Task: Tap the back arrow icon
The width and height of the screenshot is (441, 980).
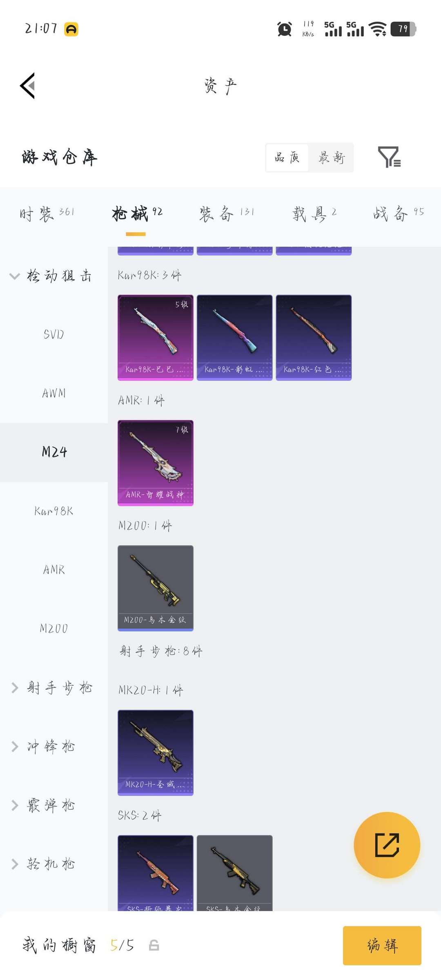Action: coord(28,86)
